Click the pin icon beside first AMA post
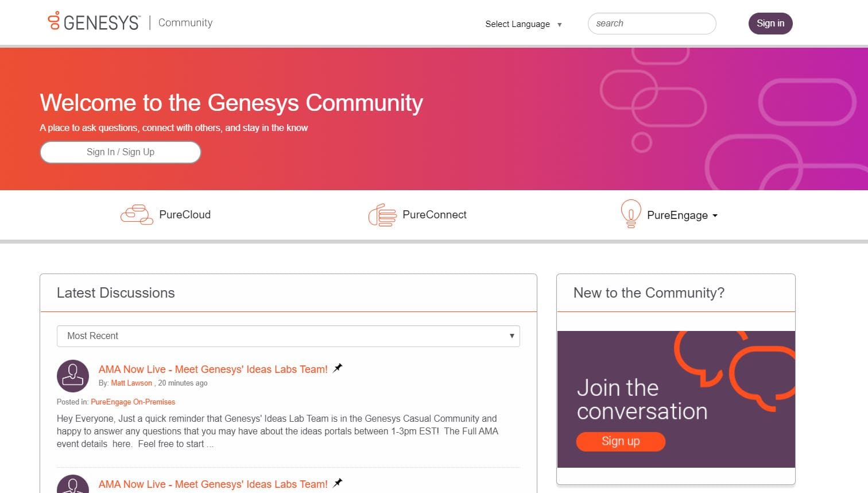 coord(338,368)
